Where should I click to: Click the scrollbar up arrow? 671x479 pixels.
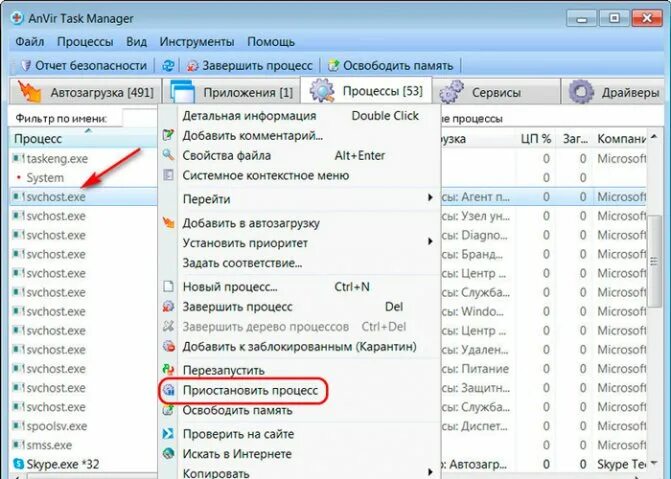pyautogui.click(x=654, y=137)
